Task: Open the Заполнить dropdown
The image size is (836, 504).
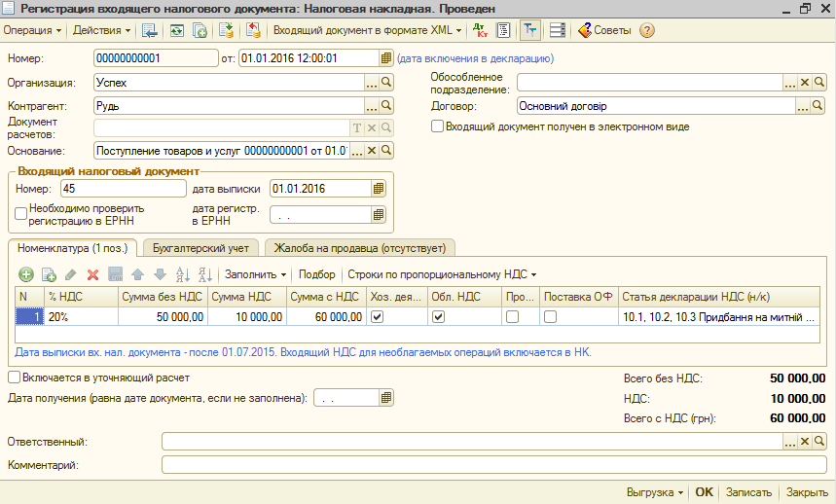Action: 256,274
